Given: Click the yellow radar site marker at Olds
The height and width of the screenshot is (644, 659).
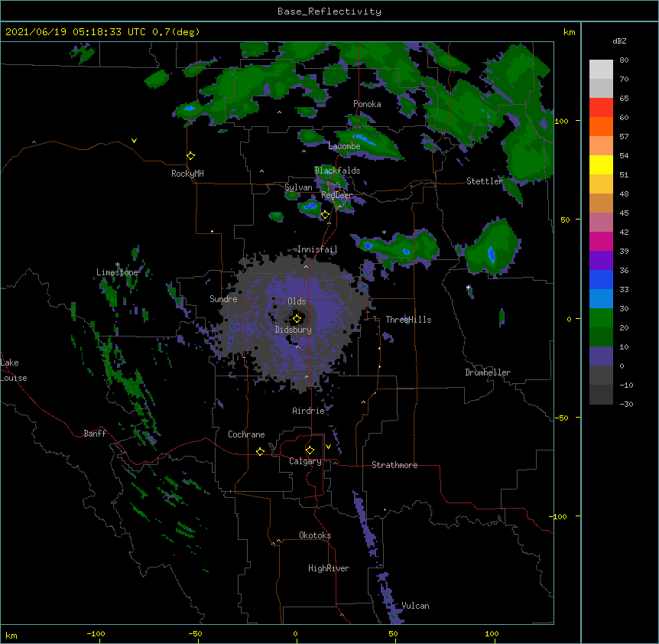Looking at the screenshot, I should 297,319.
